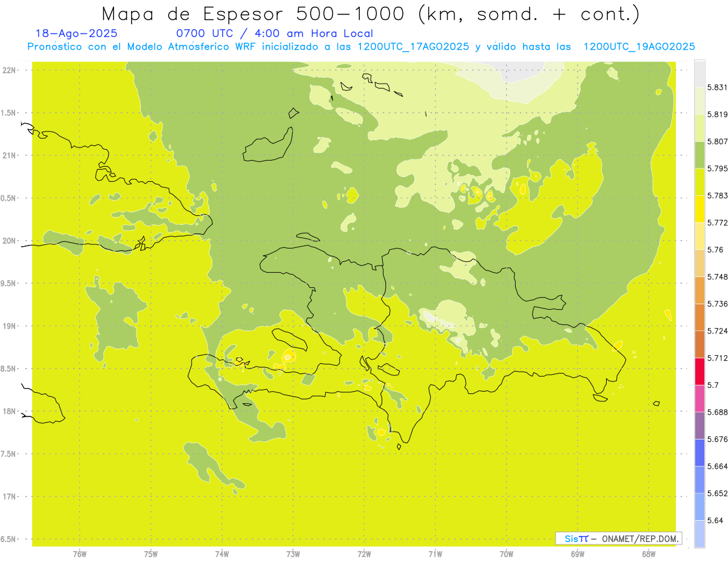728x562 pixels.
Task: Click the colorbar value '5.688'
Action: pos(717,412)
